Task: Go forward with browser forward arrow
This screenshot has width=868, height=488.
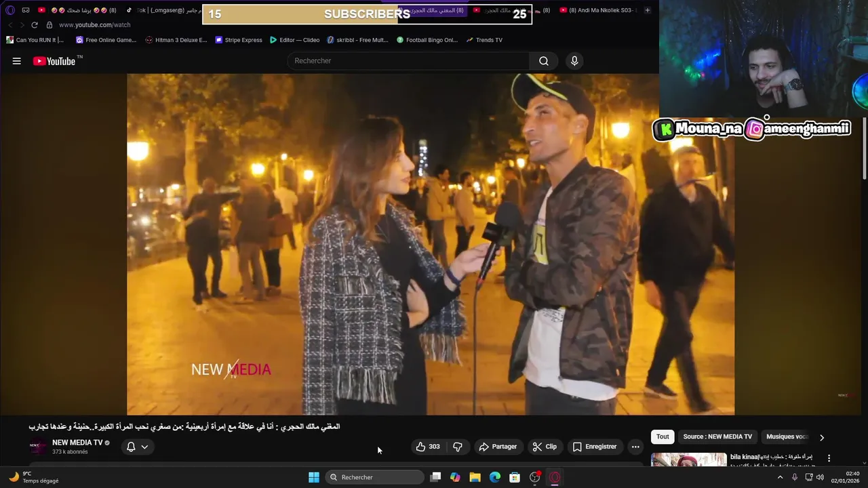Action: click(22, 25)
